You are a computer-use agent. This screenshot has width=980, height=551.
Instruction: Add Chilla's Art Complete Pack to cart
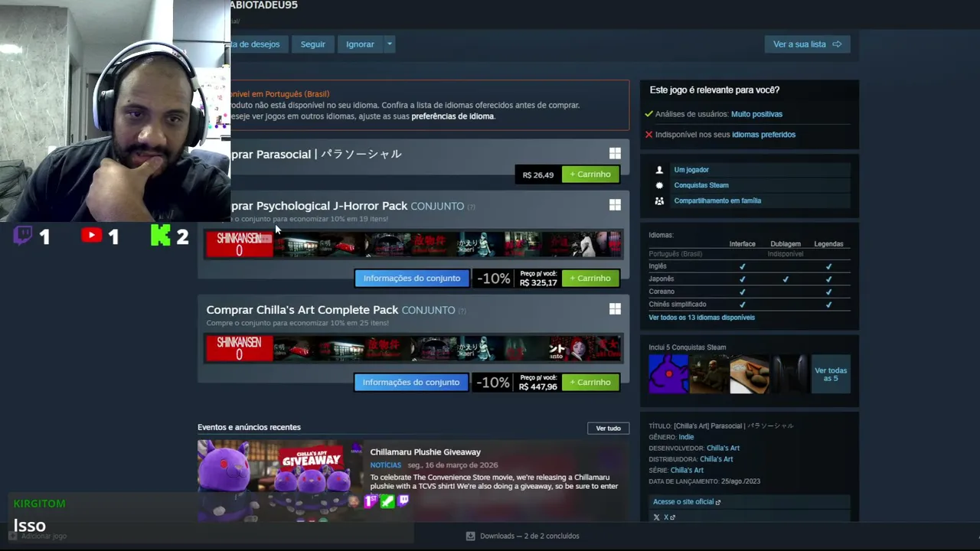(590, 383)
